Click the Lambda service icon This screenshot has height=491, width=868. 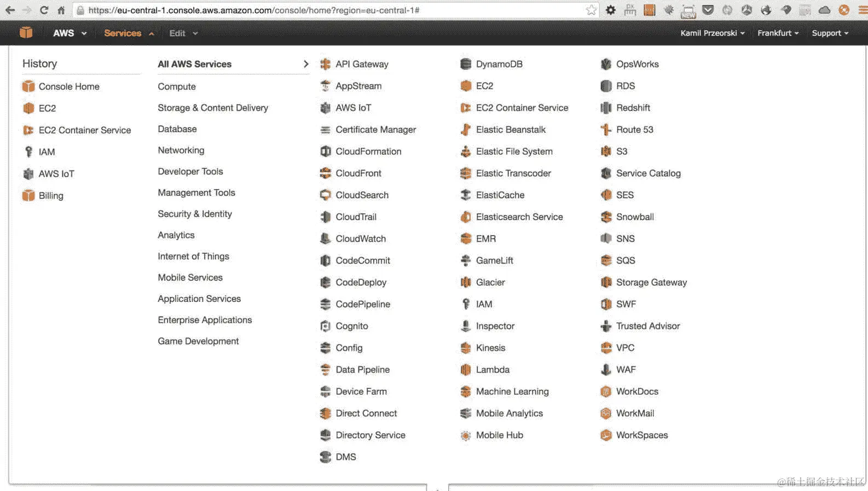(466, 370)
